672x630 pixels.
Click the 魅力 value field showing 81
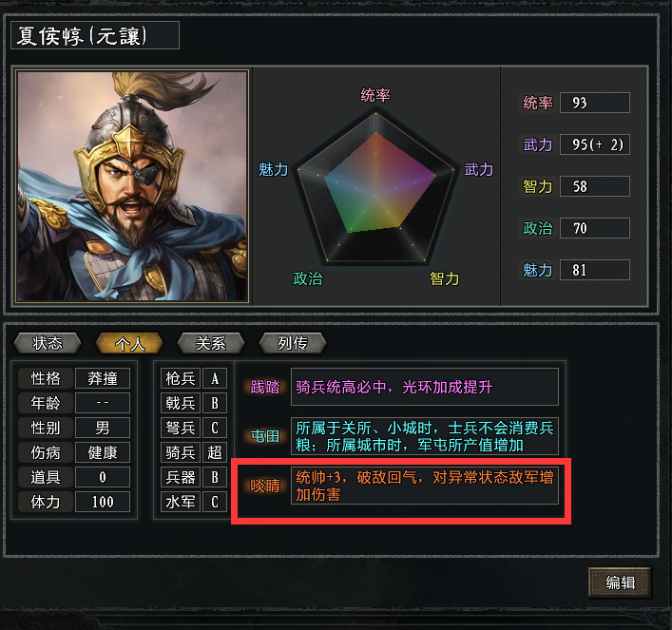(595, 270)
